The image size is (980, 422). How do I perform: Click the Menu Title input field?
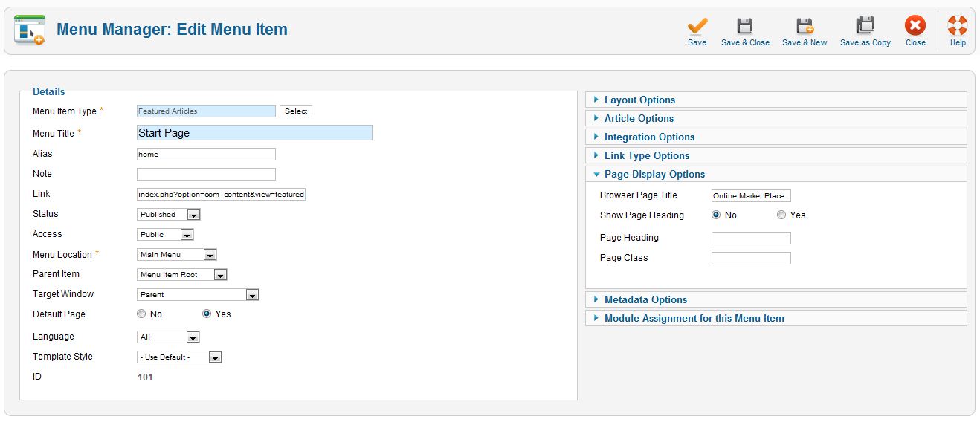(x=254, y=133)
